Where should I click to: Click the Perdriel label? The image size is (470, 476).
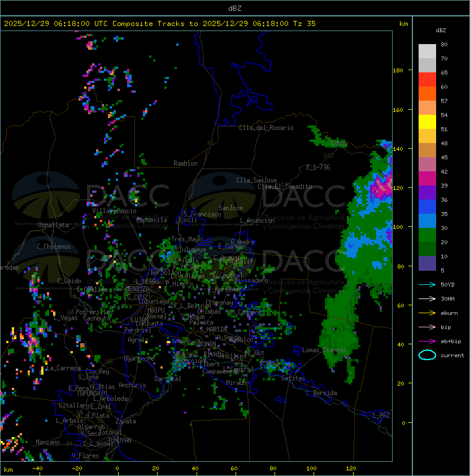pyautogui.click(x=138, y=330)
